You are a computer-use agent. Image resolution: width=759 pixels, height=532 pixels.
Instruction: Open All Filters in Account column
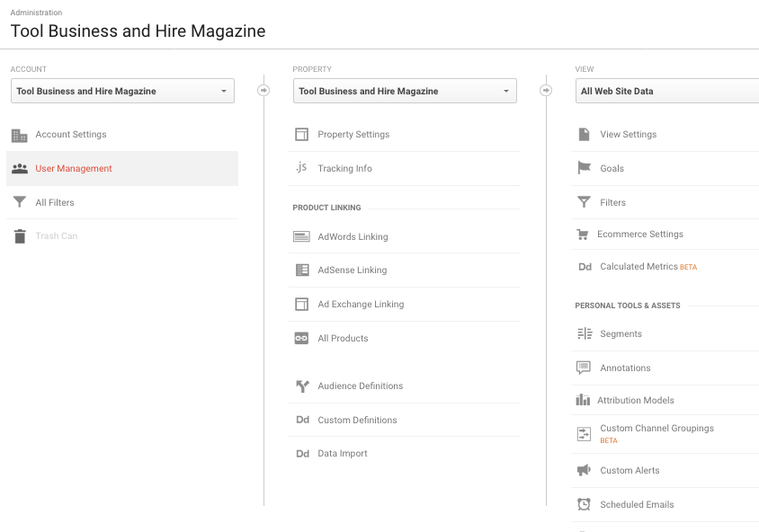(x=55, y=202)
